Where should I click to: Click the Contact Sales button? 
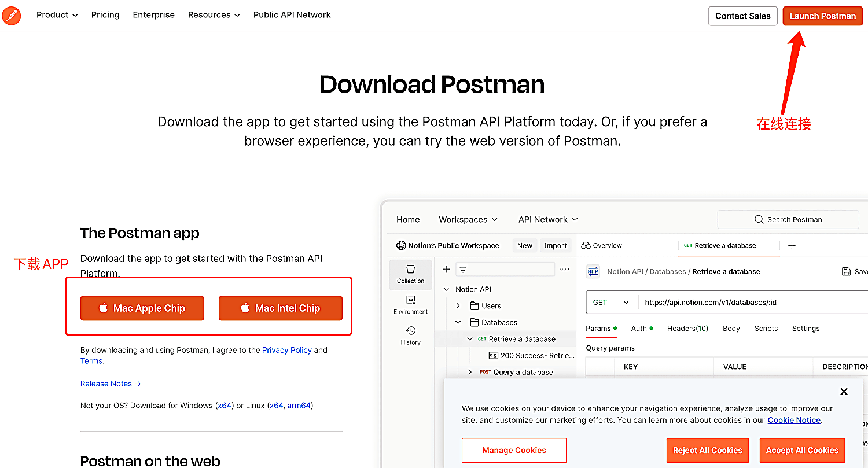point(743,16)
